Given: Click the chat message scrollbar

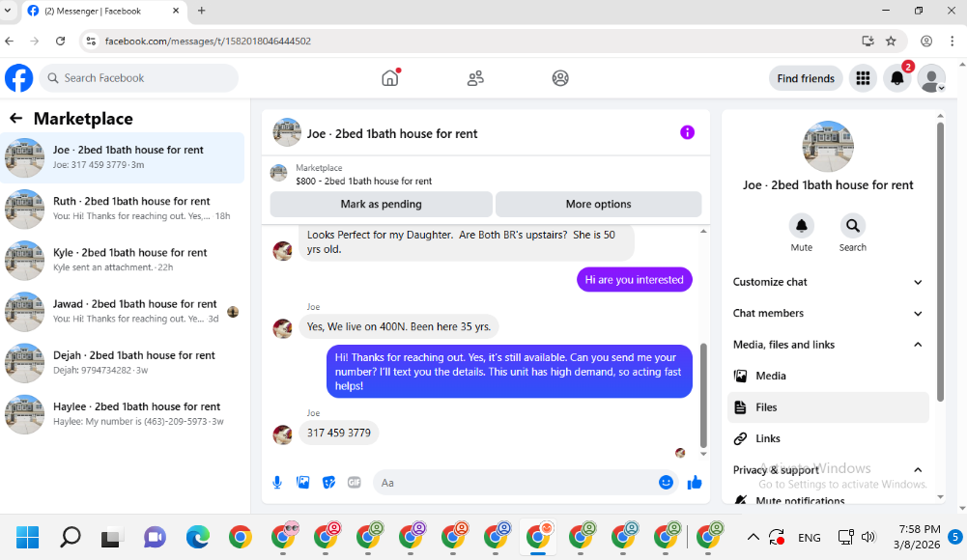Looking at the screenshot, I should point(703,395).
